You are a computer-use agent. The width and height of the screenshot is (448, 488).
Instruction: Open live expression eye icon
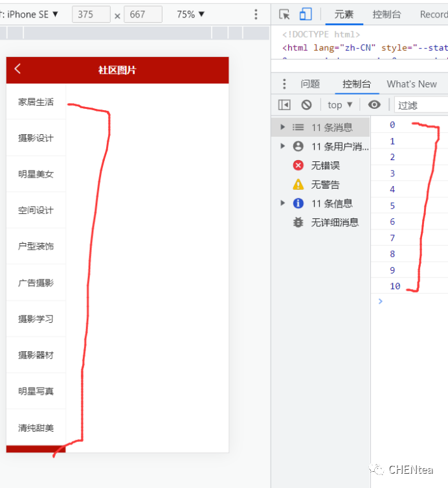[x=374, y=105]
